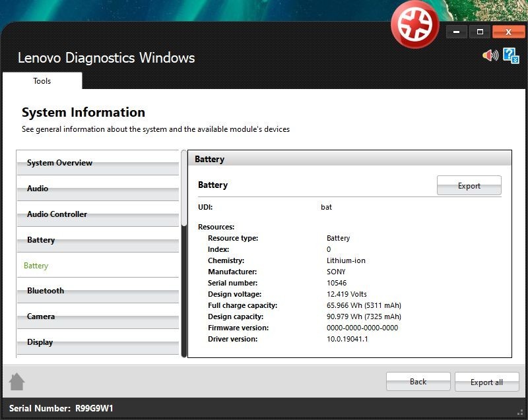Select the battery serial number 10546
The image size is (528, 420).
click(337, 283)
